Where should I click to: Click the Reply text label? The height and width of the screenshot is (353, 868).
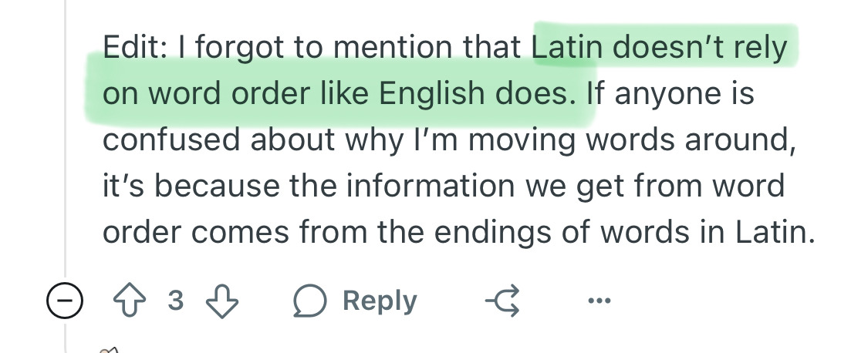pos(379,301)
